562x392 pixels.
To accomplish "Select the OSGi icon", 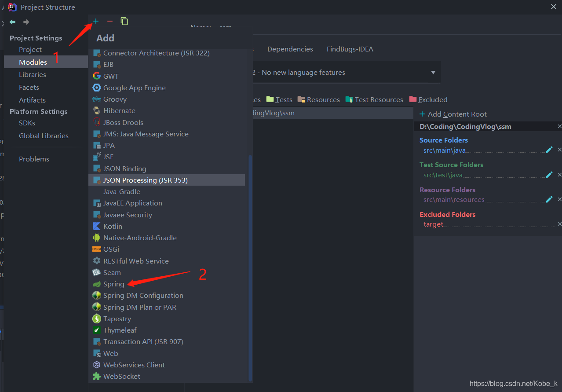I will click(x=97, y=249).
